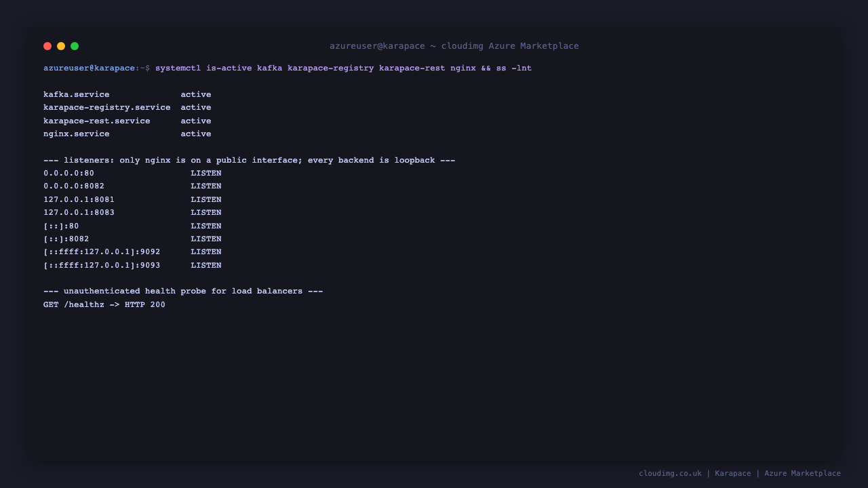Click the terminal title azureuser@karapace
The height and width of the screenshot is (488, 868).
[454, 46]
